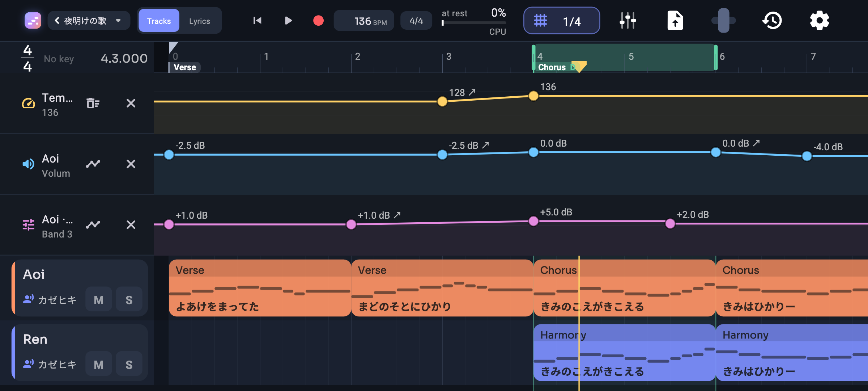Open Aoi's カゼヒキ voice selector

tap(50, 300)
